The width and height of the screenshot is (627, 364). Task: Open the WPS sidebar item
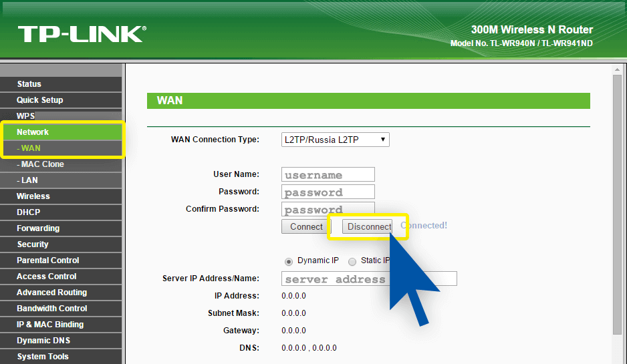pyautogui.click(x=61, y=116)
